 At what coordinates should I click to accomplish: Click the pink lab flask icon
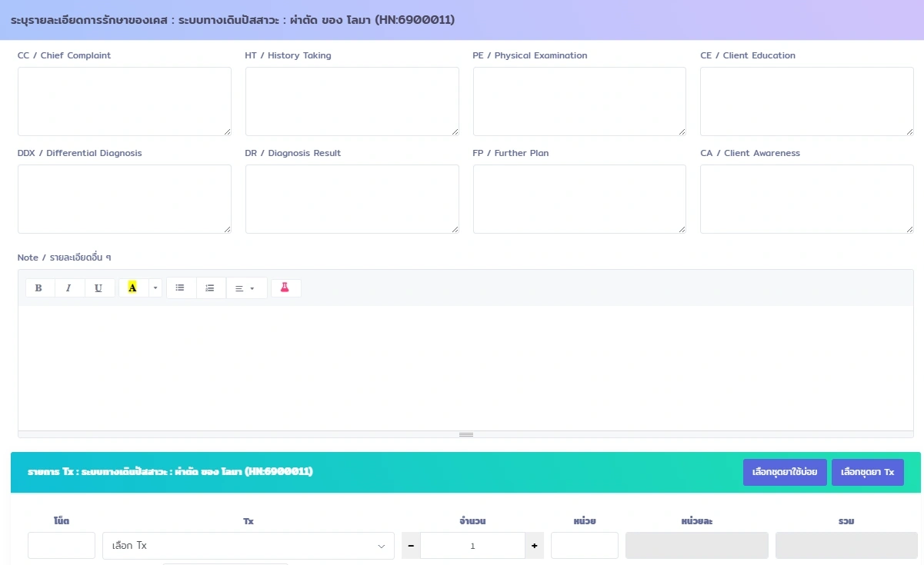coord(285,288)
